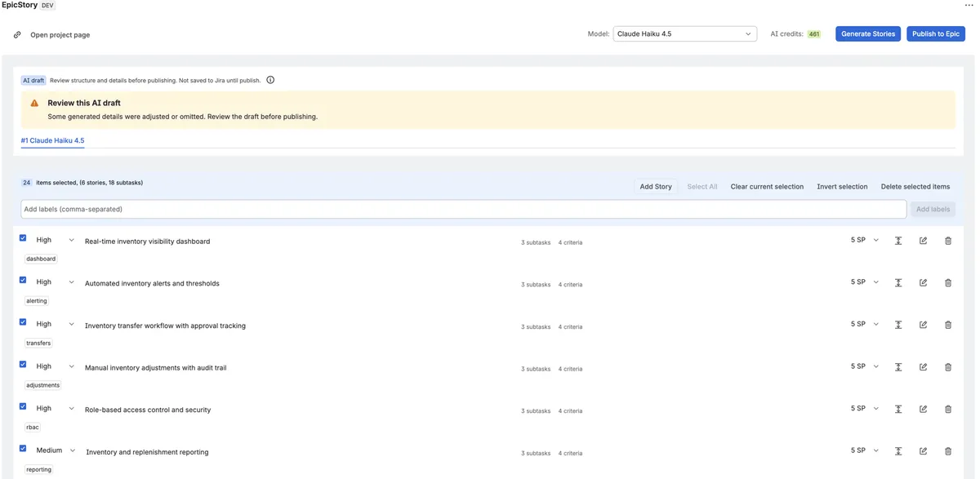Image resolution: width=980 pixels, height=479 pixels.
Task: Open story points dropdown for Role-based access control
Action: pyautogui.click(x=865, y=408)
